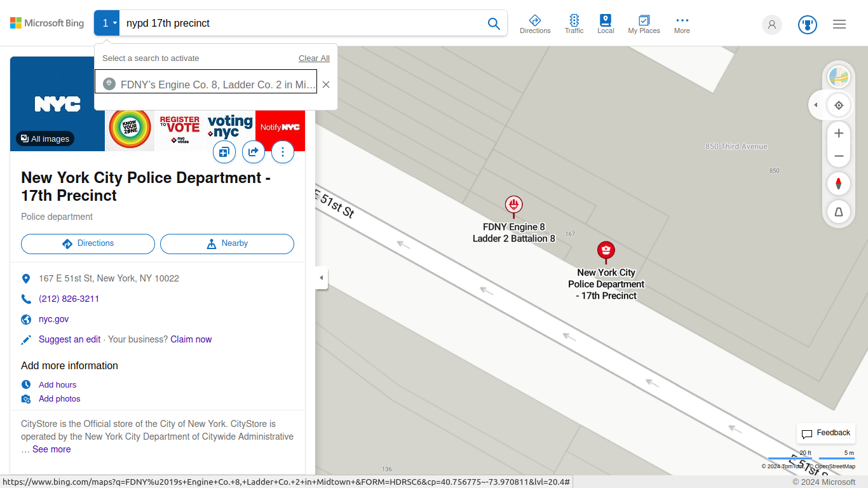Open the map style selector globe icon
The width and height of the screenshot is (868, 488).
(x=839, y=78)
